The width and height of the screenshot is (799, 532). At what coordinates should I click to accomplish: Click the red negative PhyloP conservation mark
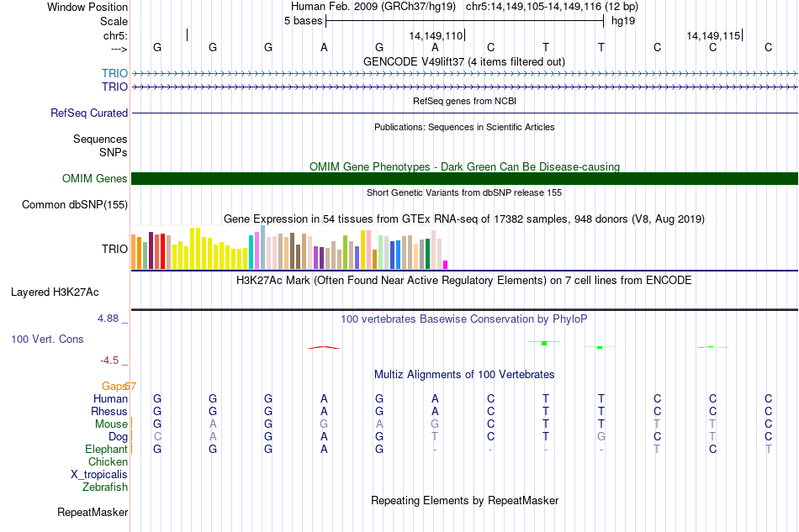(x=324, y=348)
